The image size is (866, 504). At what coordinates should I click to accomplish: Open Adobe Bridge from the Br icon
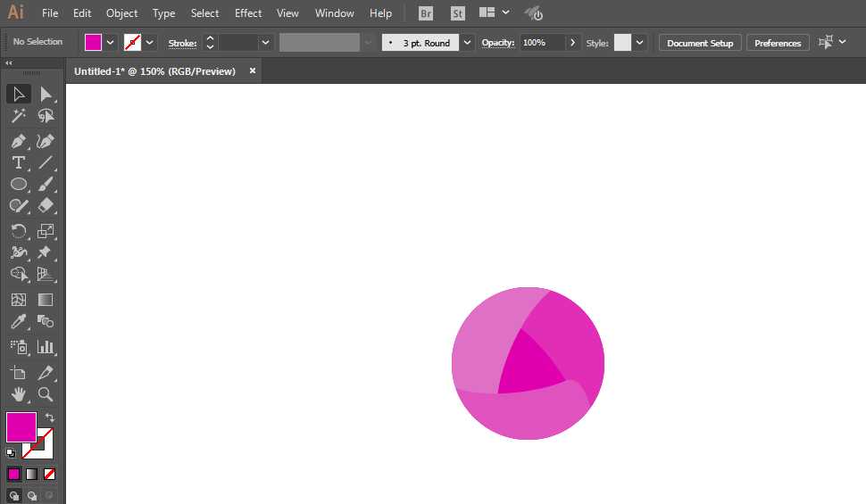426,13
